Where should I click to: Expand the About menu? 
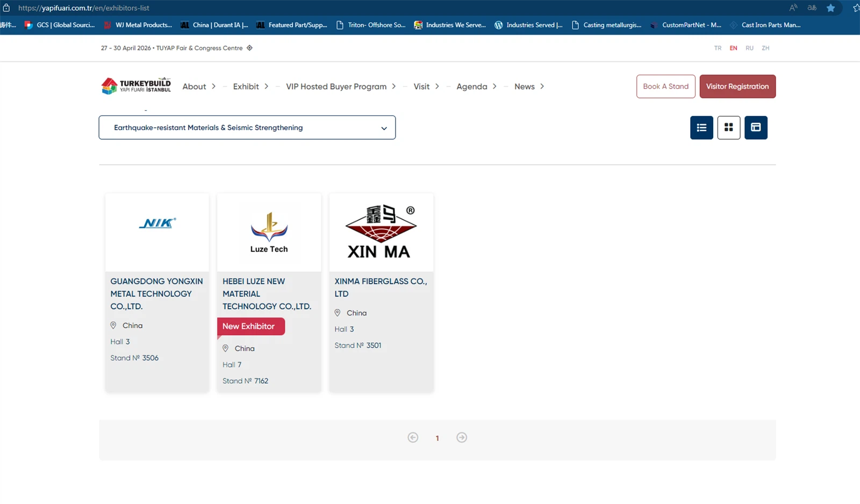coord(199,87)
